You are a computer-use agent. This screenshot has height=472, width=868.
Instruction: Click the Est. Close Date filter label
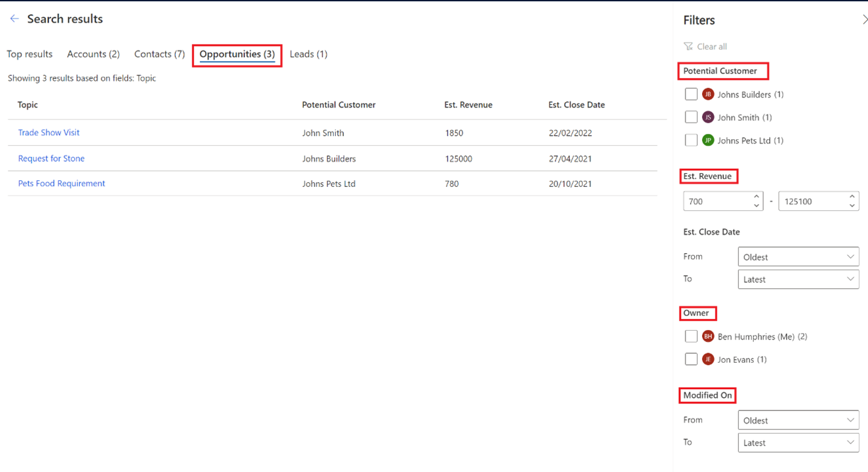(x=711, y=232)
